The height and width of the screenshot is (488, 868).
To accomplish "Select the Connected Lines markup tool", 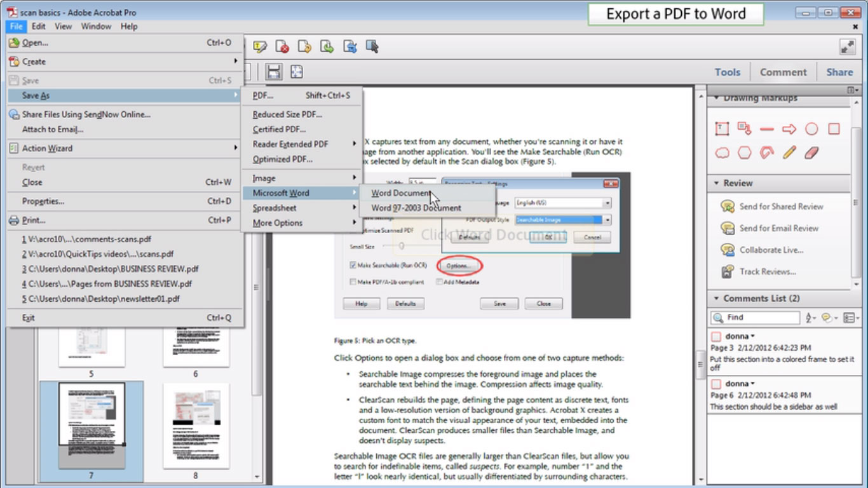I will pos(767,152).
